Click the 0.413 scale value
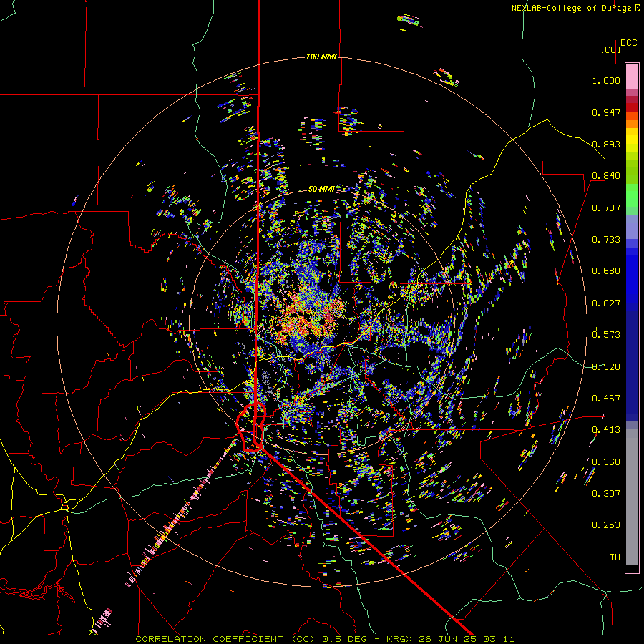 606,430
